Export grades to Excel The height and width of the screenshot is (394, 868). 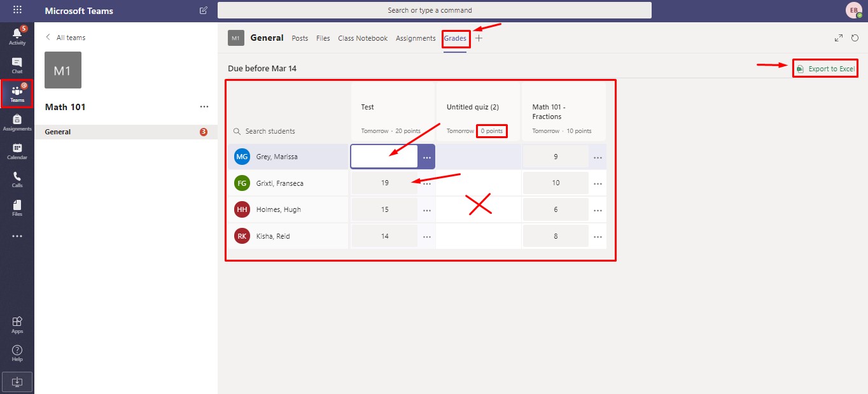coord(825,69)
